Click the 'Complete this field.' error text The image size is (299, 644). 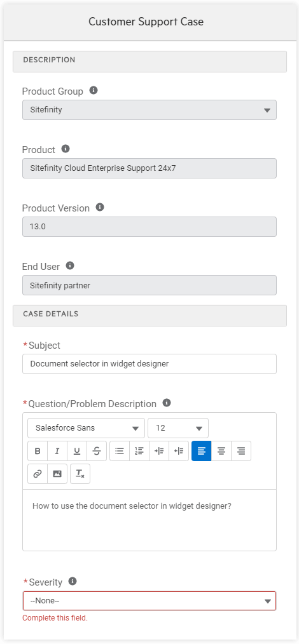55,618
